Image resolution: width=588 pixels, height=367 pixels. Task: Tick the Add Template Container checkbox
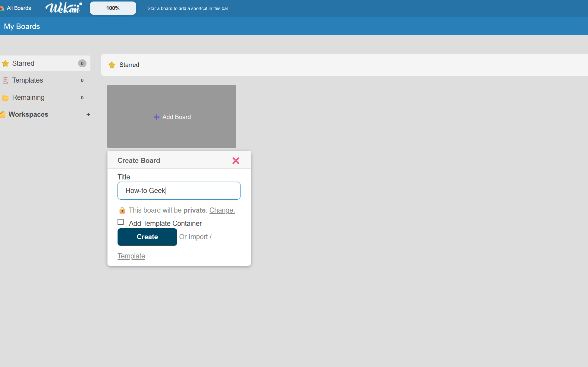pos(121,222)
